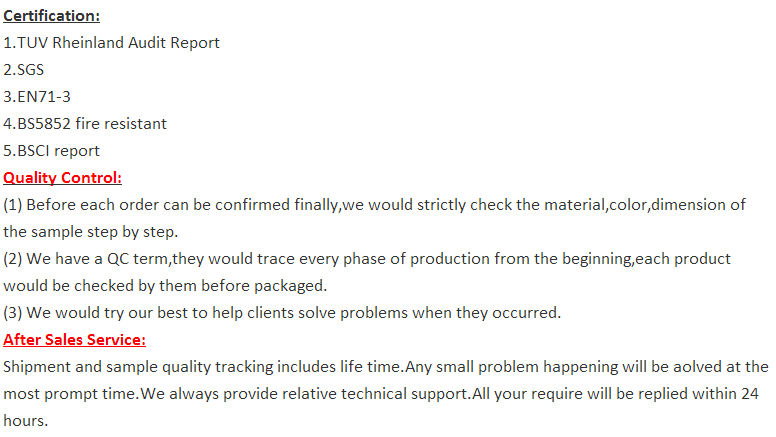Click the 'Shipment and sample quality tracking' text
Image resolution: width=776 pixels, height=437 pixels.
pos(138,367)
